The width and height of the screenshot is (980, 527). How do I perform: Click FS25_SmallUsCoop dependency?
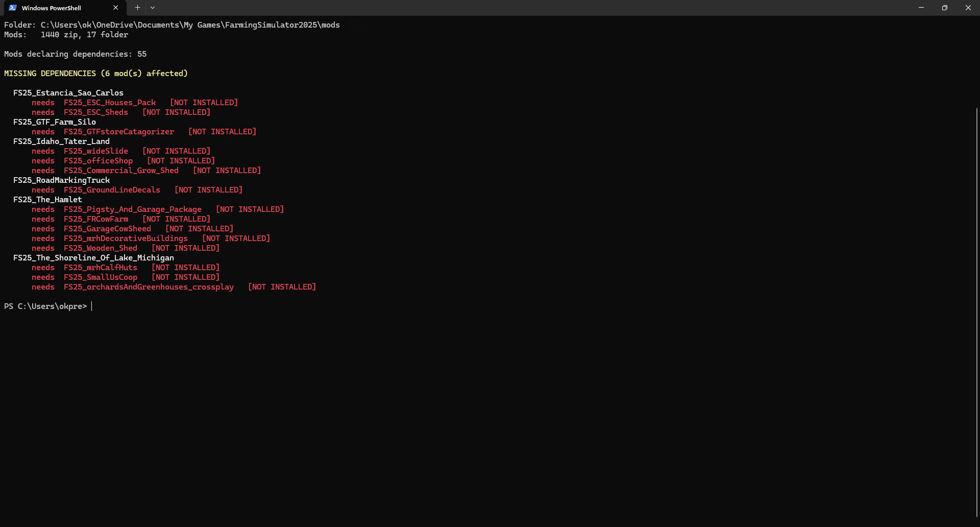101,277
